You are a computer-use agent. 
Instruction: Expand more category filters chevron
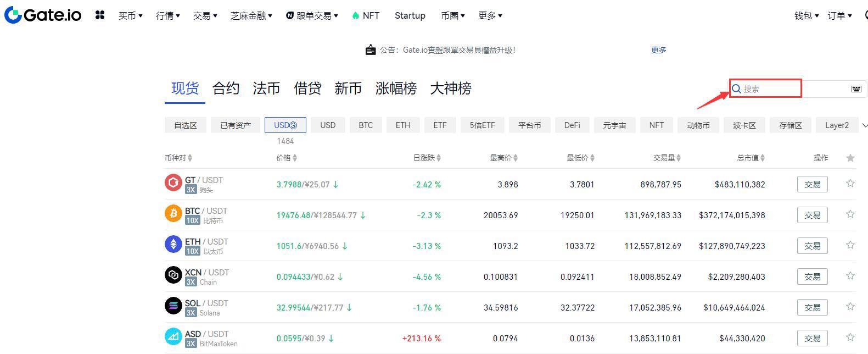(865, 126)
